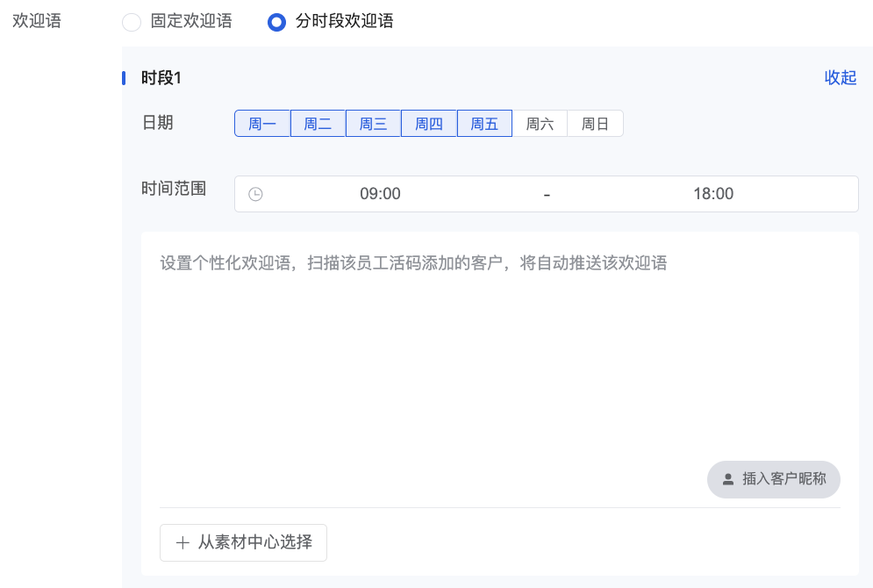873x588 pixels.
Task: Click the 插入客户昵称 button
Action: click(x=773, y=479)
